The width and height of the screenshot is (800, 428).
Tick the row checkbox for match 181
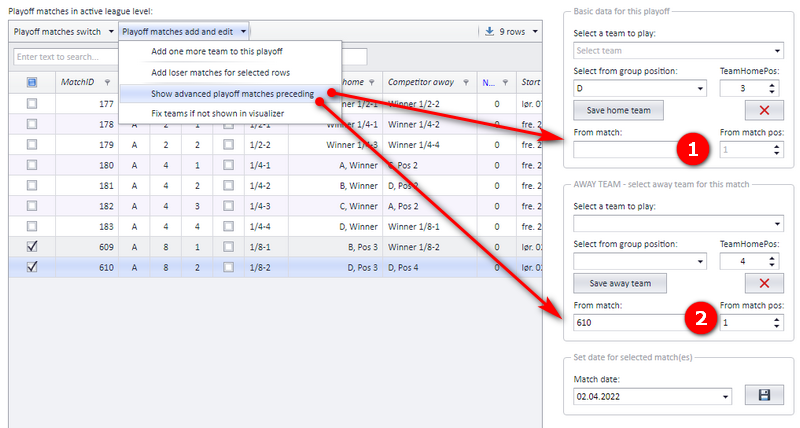(32, 185)
